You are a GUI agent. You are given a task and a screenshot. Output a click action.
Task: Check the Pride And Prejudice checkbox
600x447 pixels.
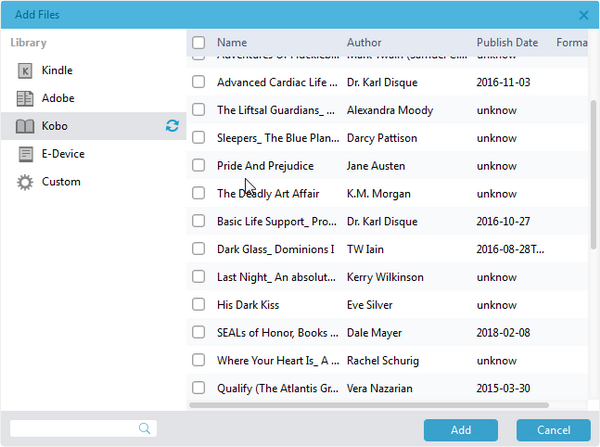pos(199,166)
